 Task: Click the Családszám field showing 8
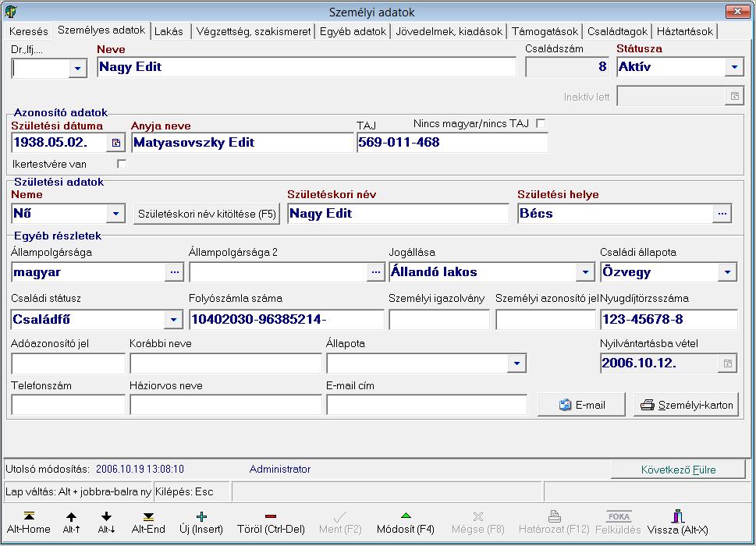pos(569,67)
